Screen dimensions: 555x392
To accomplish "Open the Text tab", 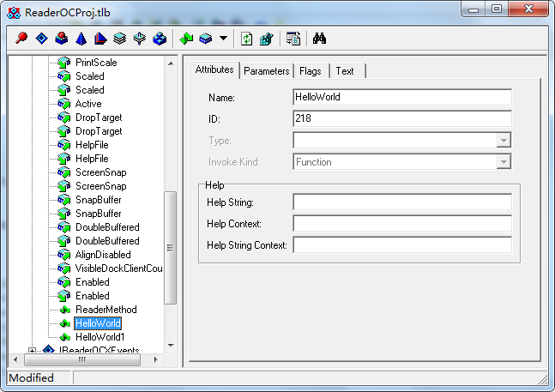I will coord(345,71).
